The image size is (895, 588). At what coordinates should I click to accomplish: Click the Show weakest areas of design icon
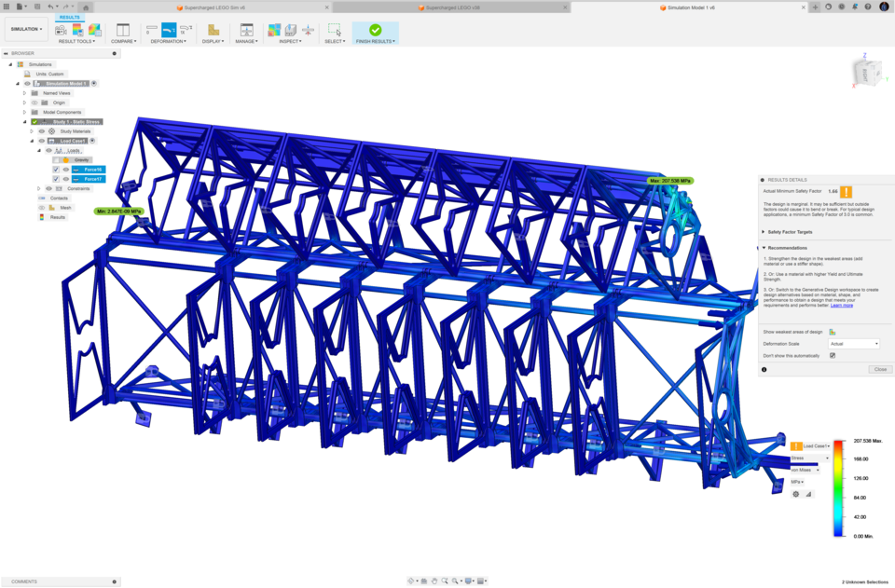833,332
